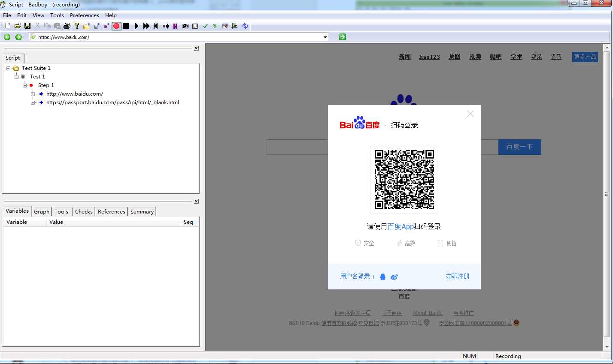Select the Script tab
Viewport: 613px width, 364px height.
tap(13, 58)
